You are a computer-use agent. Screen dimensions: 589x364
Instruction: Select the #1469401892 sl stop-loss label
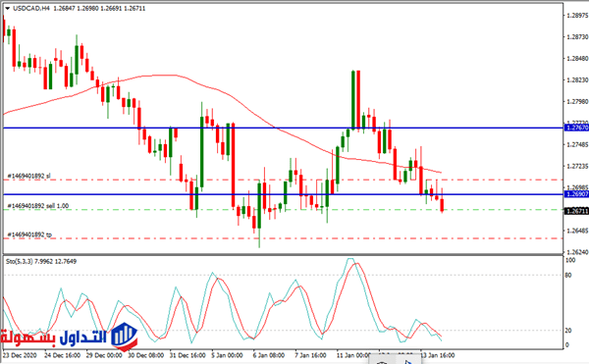[28, 176]
